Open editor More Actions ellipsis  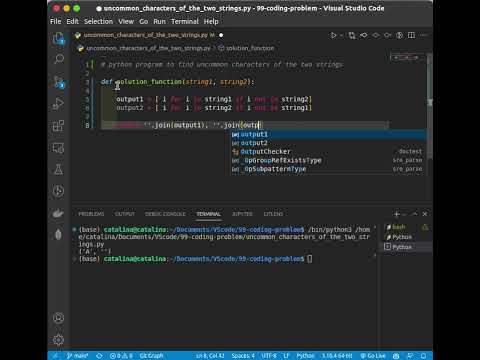pos(423,35)
